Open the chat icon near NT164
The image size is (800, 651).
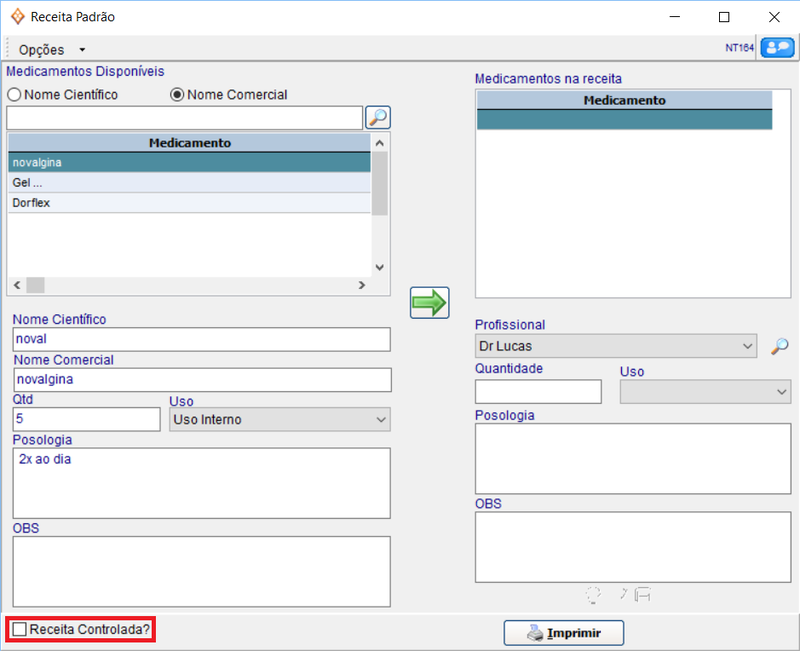(x=776, y=48)
